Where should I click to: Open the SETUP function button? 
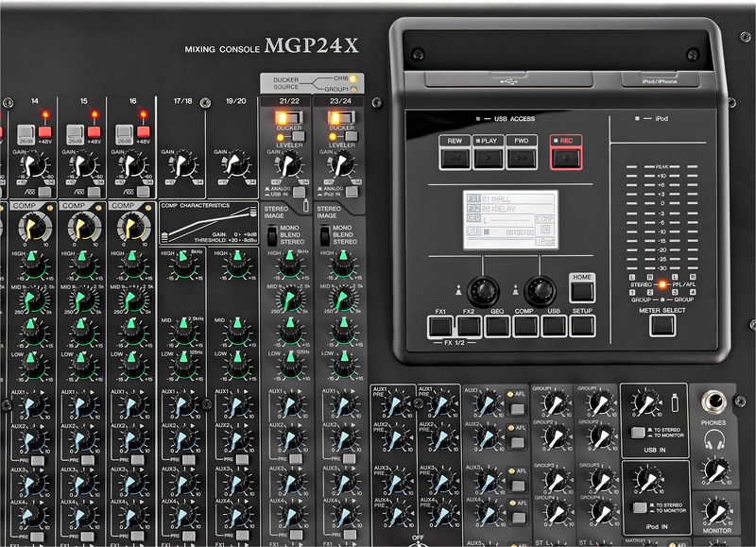[x=582, y=327]
